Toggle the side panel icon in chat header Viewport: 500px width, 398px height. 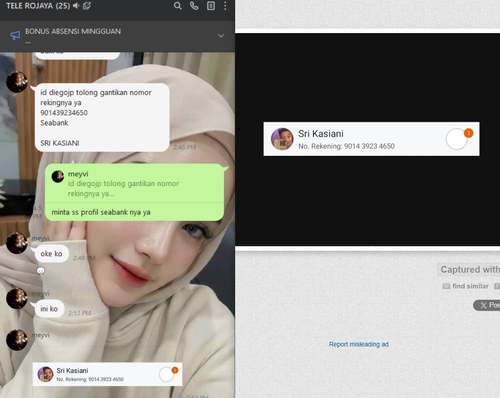pyautogui.click(x=211, y=6)
